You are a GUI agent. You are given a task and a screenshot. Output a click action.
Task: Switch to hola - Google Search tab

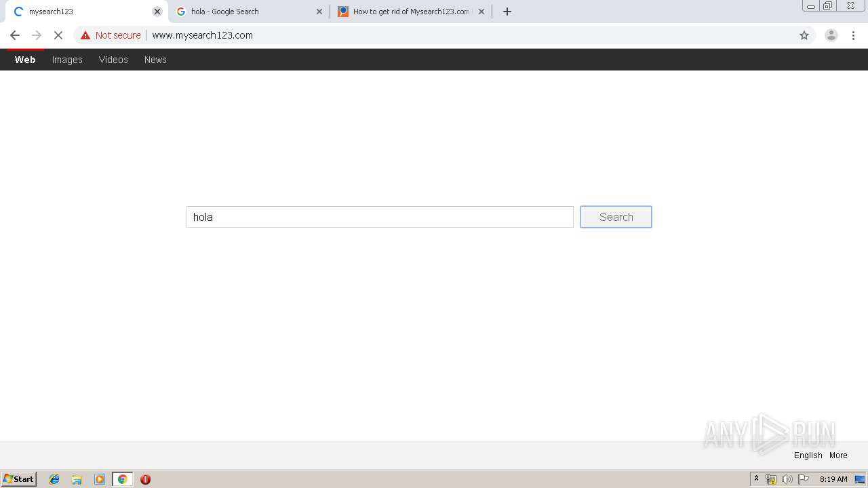pyautogui.click(x=248, y=12)
